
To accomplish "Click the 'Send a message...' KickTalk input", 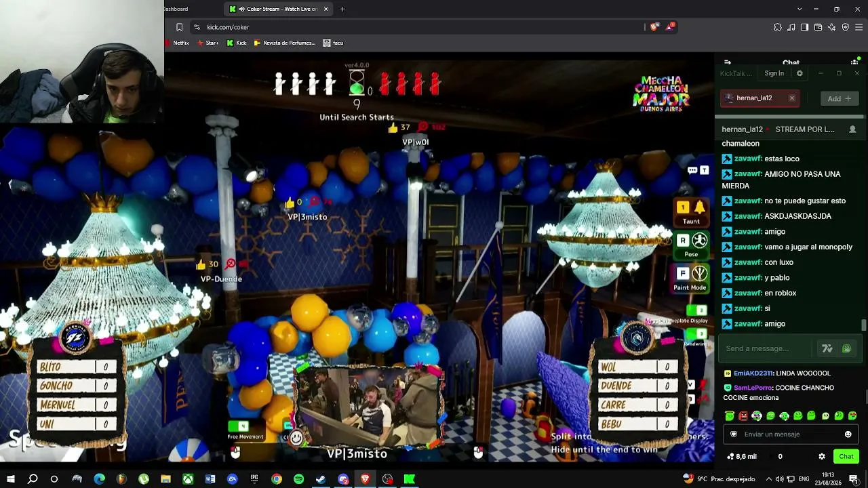I will point(767,348).
